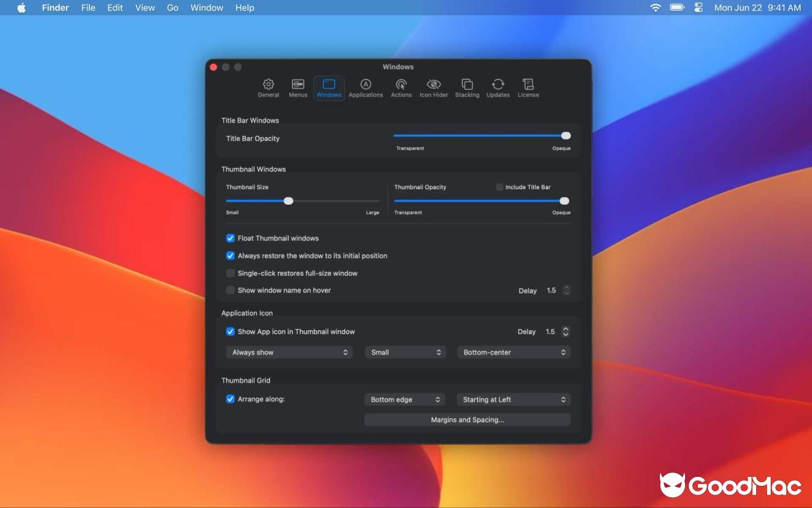Click the Margins and Spacing button

tap(468, 420)
